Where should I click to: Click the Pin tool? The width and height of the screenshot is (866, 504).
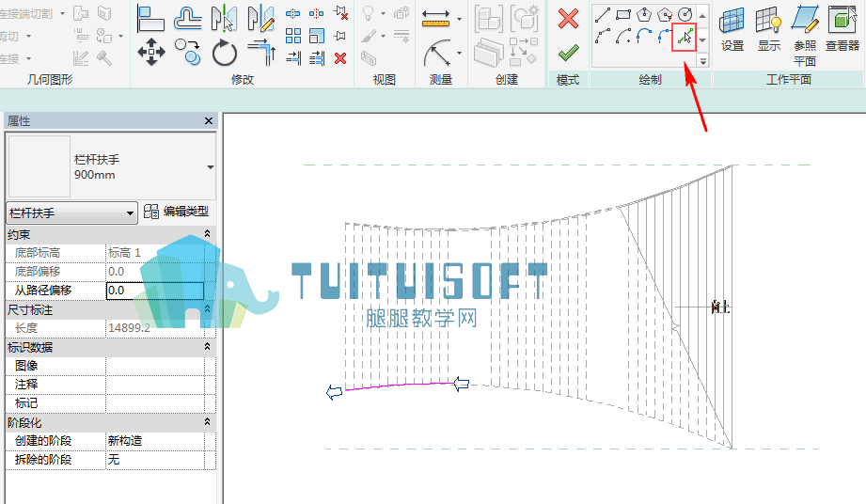340,36
